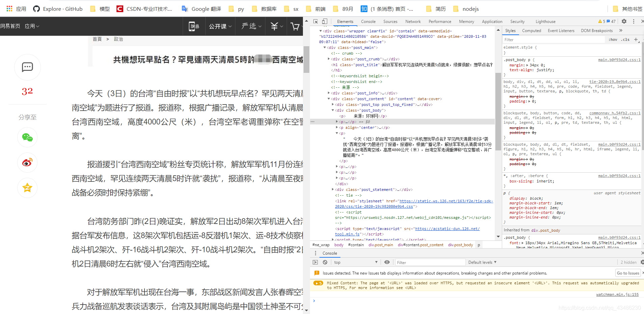Click the warnings count badge
This screenshot has width=644, height=314.
(602, 21)
